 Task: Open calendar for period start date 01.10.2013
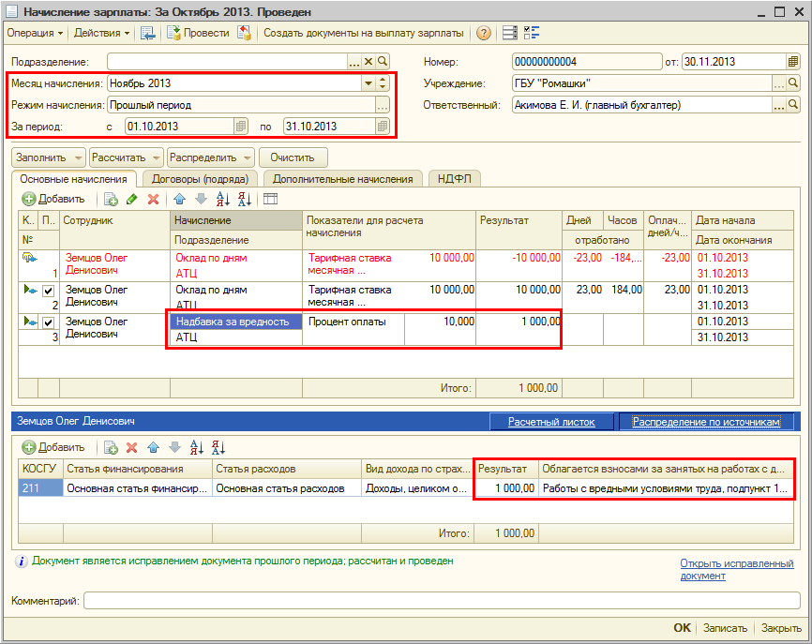pos(241,126)
